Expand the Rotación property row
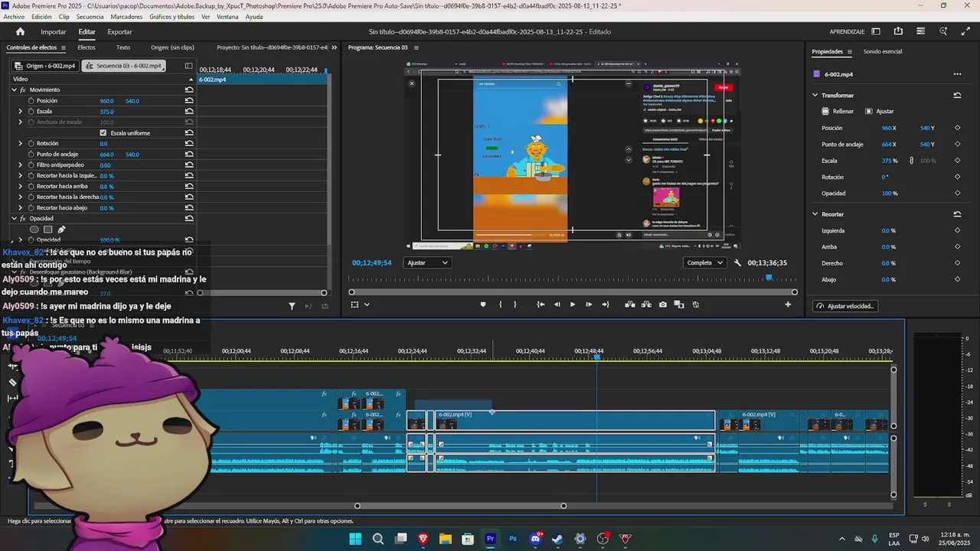980x551 pixels. pos(21,143)
